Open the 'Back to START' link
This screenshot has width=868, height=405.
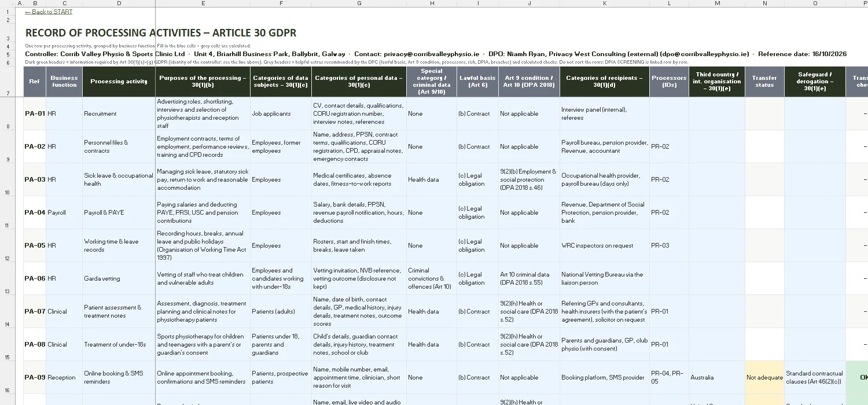point(49,12)
